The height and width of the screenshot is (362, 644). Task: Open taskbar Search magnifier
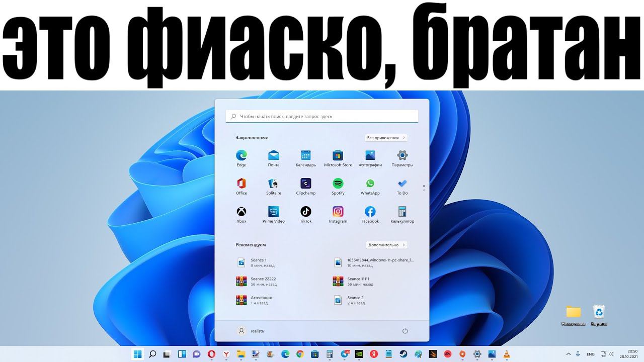pyautogui.click(x=152, y=354)
